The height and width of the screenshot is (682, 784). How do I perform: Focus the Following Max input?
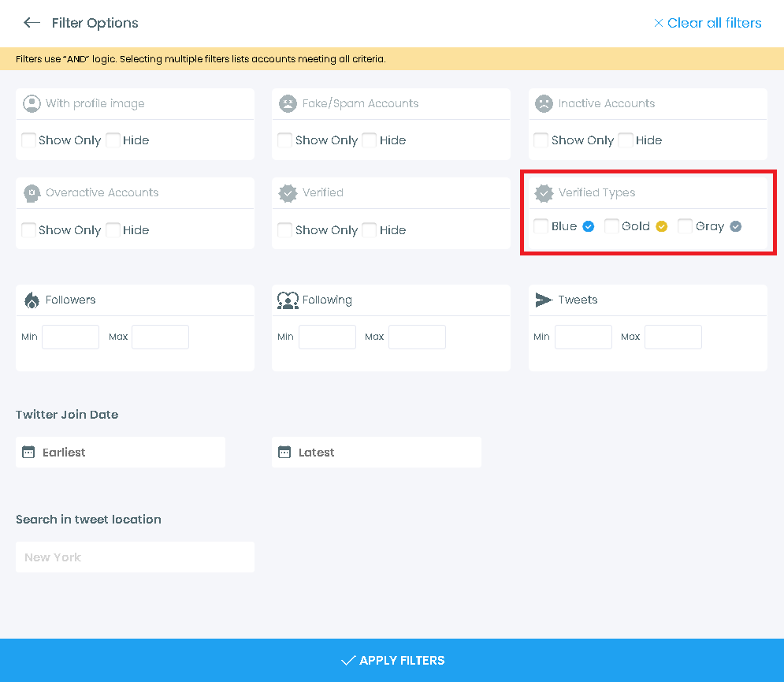click(417, 337)
